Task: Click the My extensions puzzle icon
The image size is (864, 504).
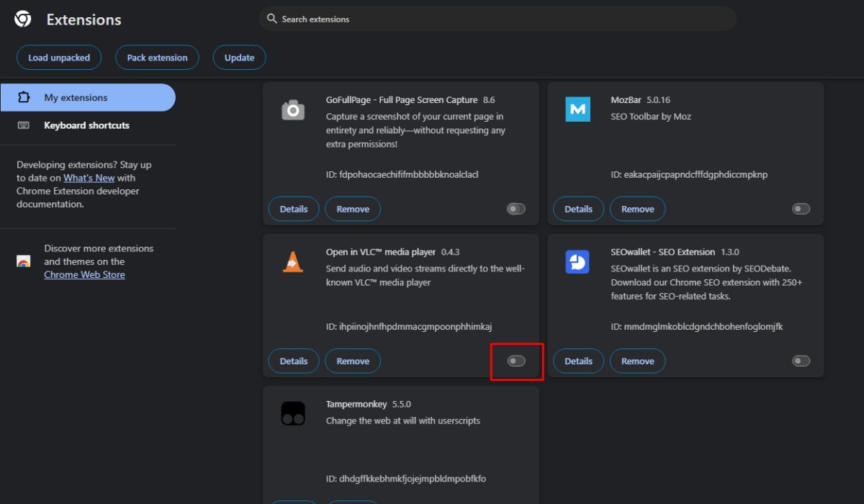Action: coord(24,97)
